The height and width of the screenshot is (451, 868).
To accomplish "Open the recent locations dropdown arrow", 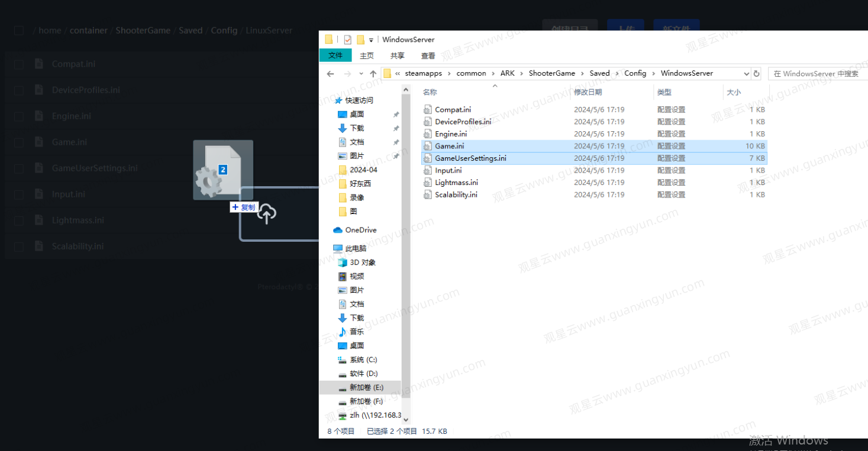I will coord(361,74).
